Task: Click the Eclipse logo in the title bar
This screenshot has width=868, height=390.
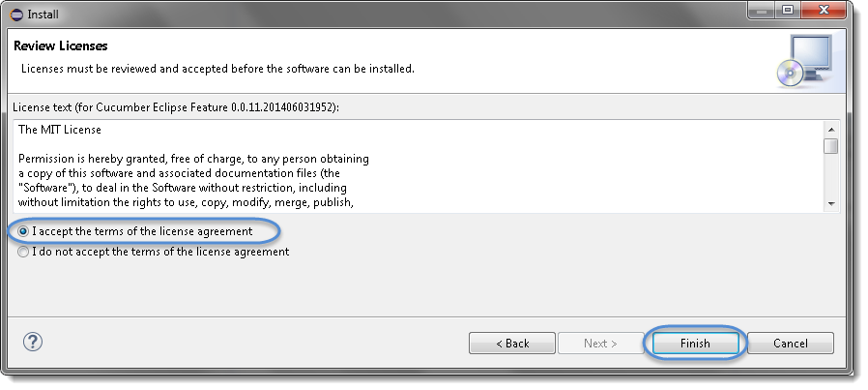Action: click(16, 15)
